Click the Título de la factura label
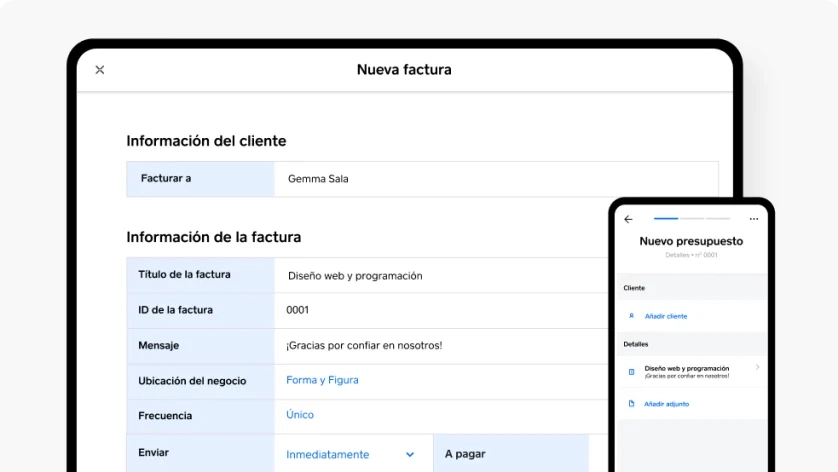 click(184, 275)
